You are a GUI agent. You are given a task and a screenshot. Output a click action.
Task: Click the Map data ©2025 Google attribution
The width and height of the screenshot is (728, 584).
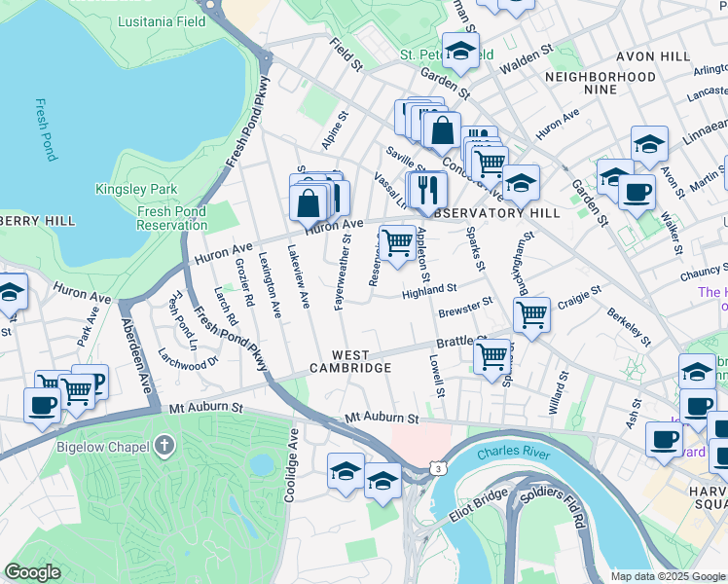(668, 576)
